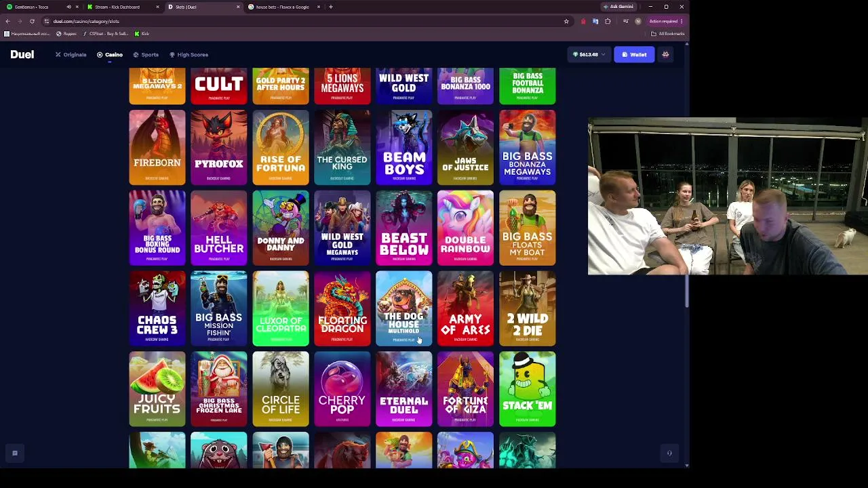Open the Sports section

(x=146, y=54)
